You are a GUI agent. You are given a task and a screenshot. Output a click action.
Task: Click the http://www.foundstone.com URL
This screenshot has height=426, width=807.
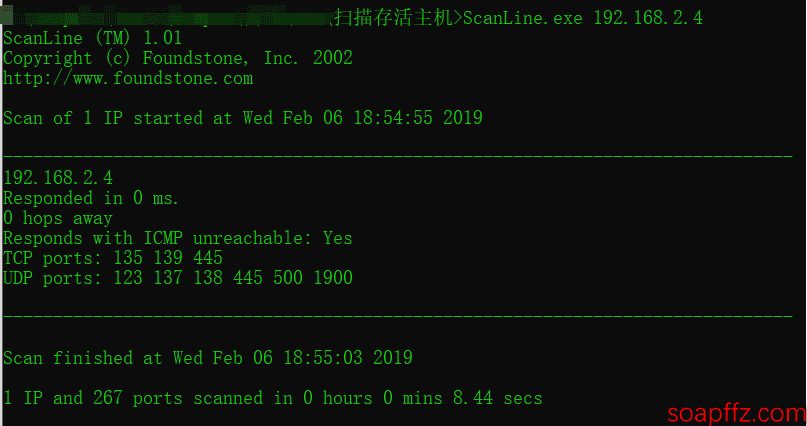point(128,78)
